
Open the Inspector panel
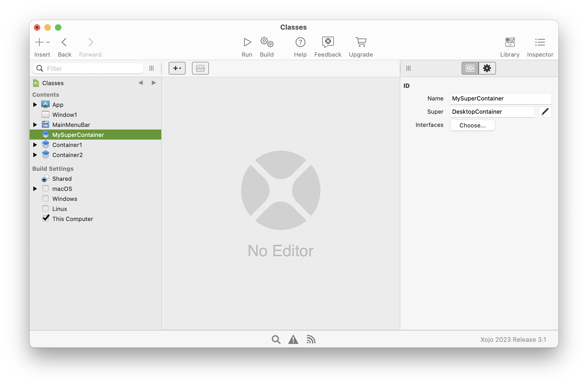tap(540, 46)
